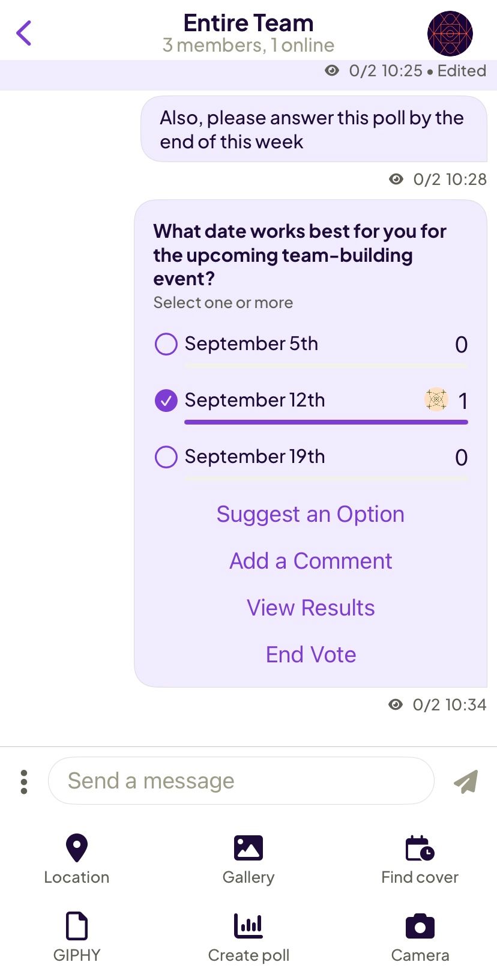Image resolution: width=497 pixels, height=980 pixels.
Task: Tap the Edited label on the 10:25 message
Action: [x=461, y=70]
